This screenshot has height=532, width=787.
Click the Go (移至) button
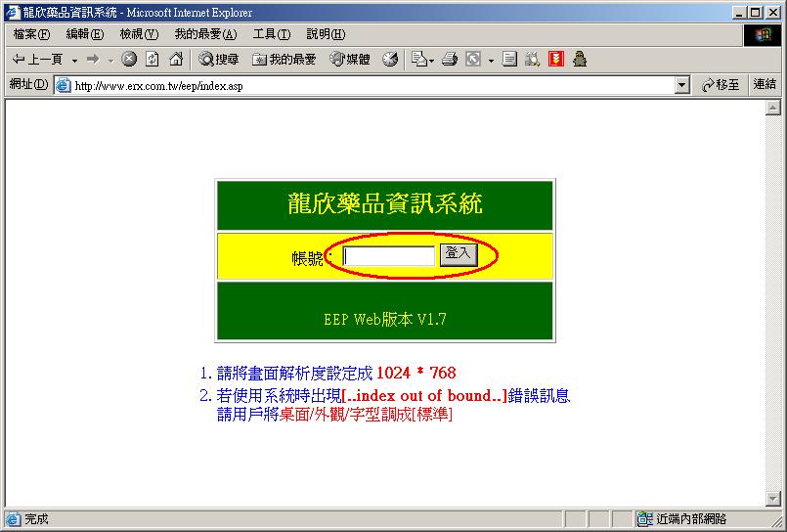[721, 85]
